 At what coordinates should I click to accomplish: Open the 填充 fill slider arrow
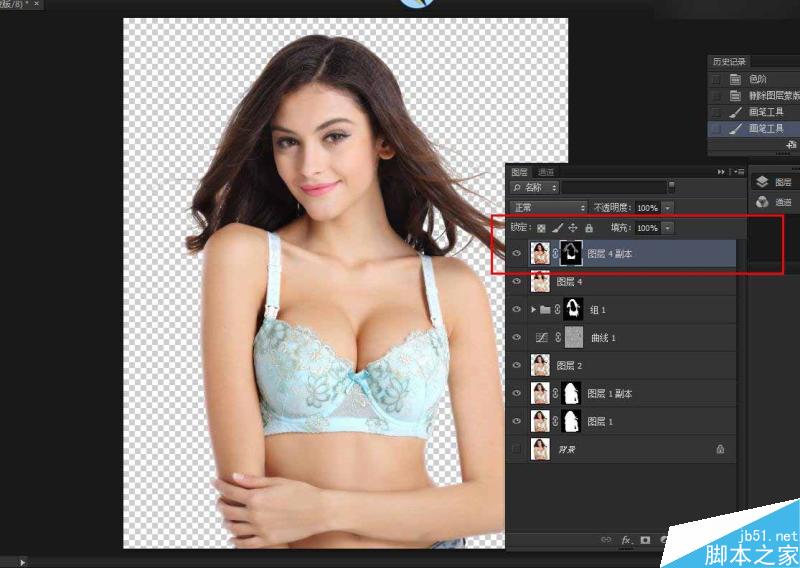[x=667, y=228]
